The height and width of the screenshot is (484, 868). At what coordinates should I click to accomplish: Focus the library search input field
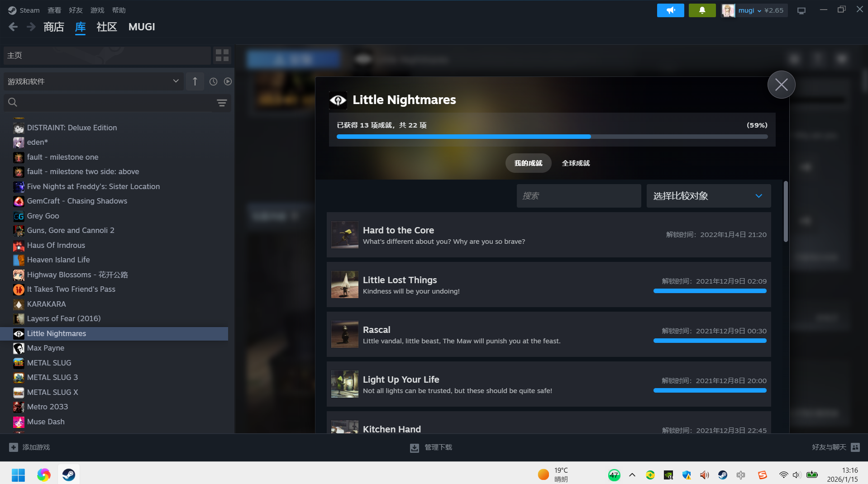pos(116,103)
